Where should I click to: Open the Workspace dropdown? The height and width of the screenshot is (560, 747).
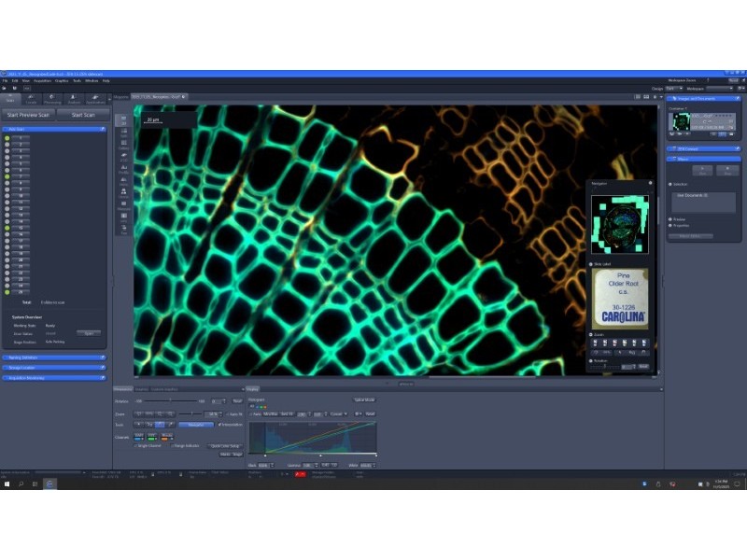[720, 89]
